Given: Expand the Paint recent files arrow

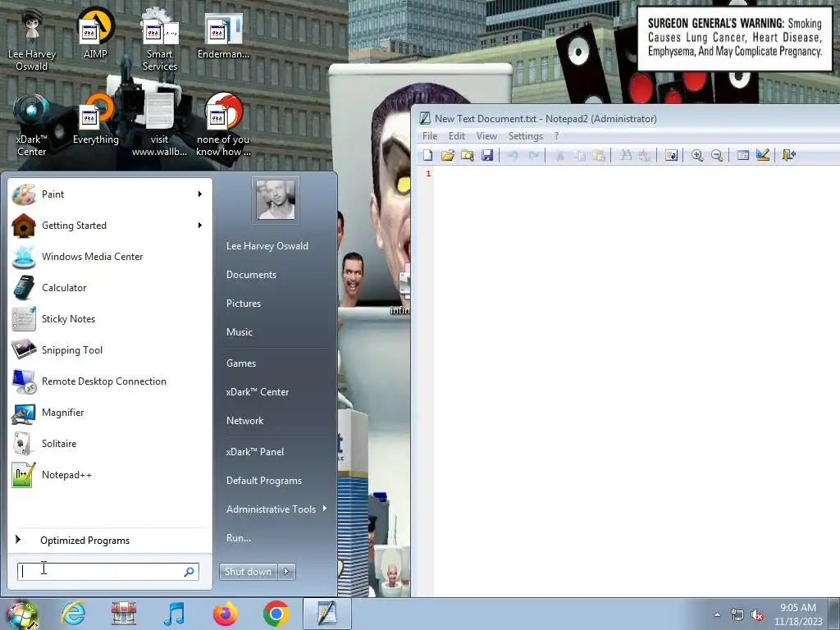Looking at the screenshot, I should 200,194.
